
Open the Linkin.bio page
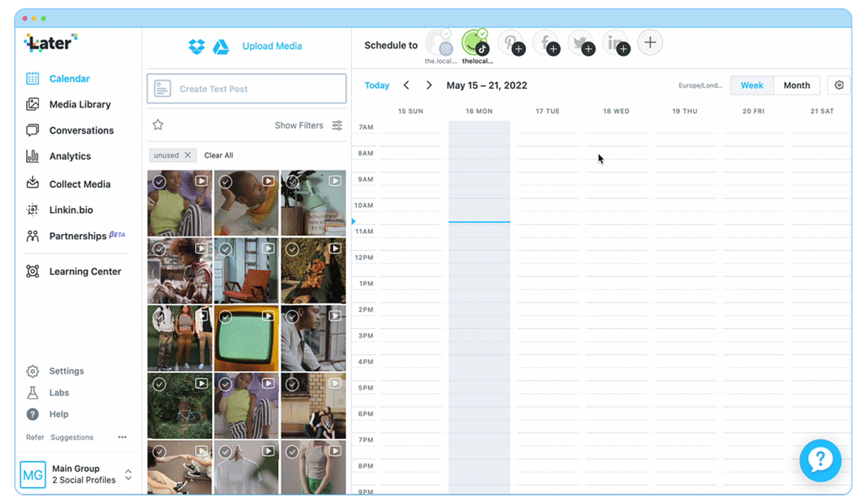59,210
